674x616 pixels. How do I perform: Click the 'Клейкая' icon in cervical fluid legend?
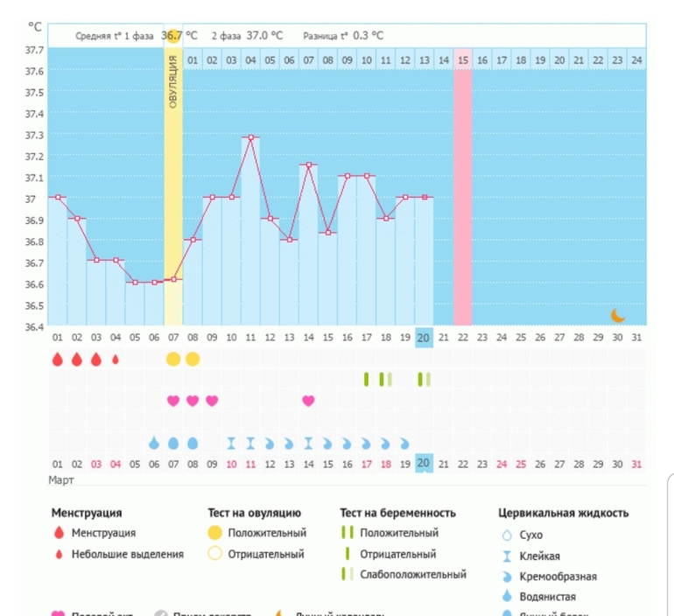pyautogui.click(x=506, y=556)
